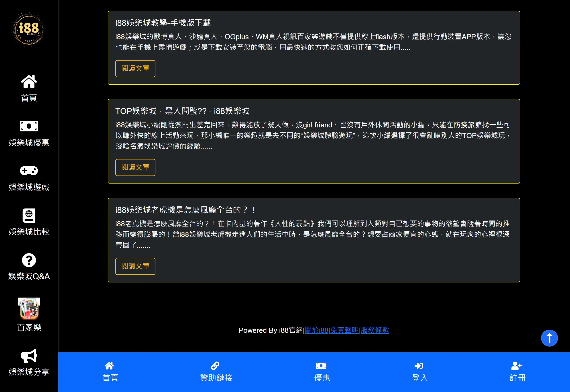
Task: Switch to 首頁 tab label in bottom bar
Action: pyautogui.click(x=110, y=378)
